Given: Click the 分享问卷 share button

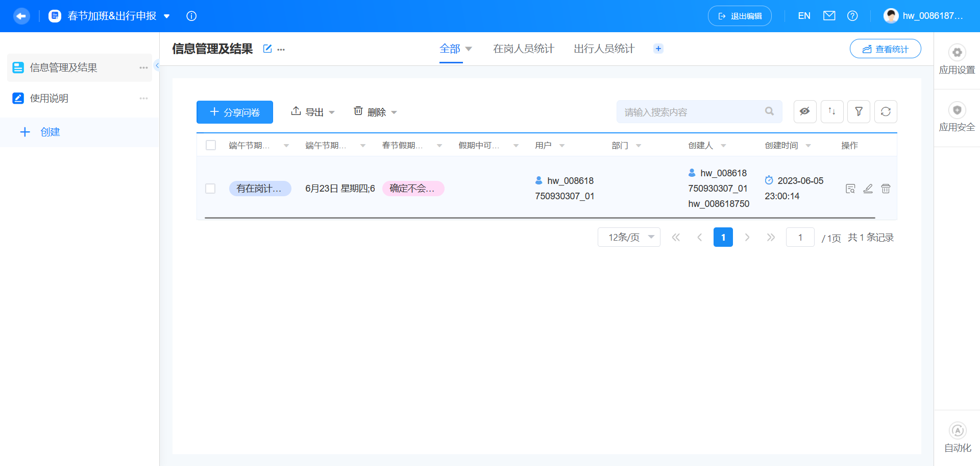Looking at the screenshot, I should (234, 112).
